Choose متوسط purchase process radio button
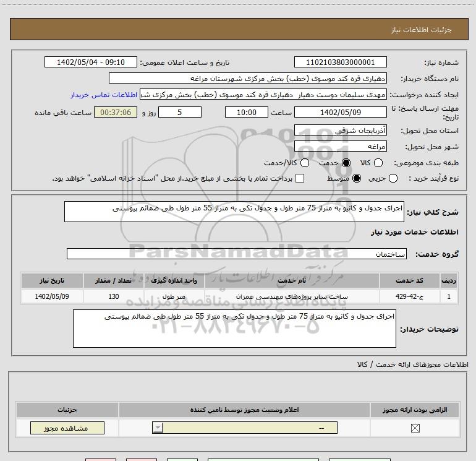476x461 pixels. [x=357, y=178]
